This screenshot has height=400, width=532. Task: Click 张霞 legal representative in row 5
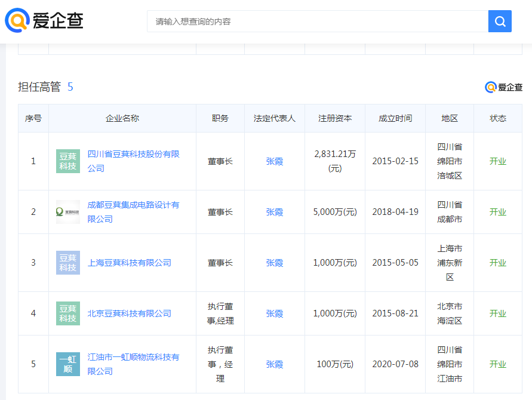(x=275, y=364)
